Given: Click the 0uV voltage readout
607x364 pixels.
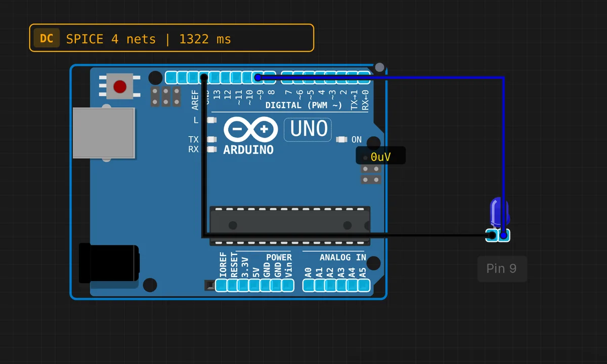Looking at the screenshot, I should pos(380,157).
